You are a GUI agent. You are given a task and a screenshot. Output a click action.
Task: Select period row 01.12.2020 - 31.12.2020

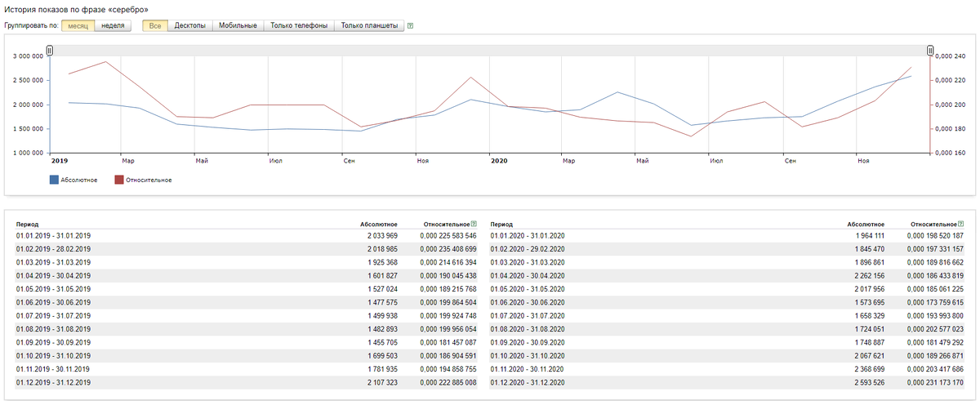pos(727,382)
